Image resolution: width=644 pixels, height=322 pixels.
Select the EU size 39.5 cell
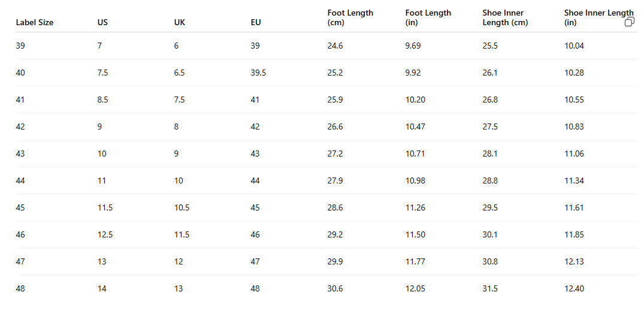click(258, 73)
